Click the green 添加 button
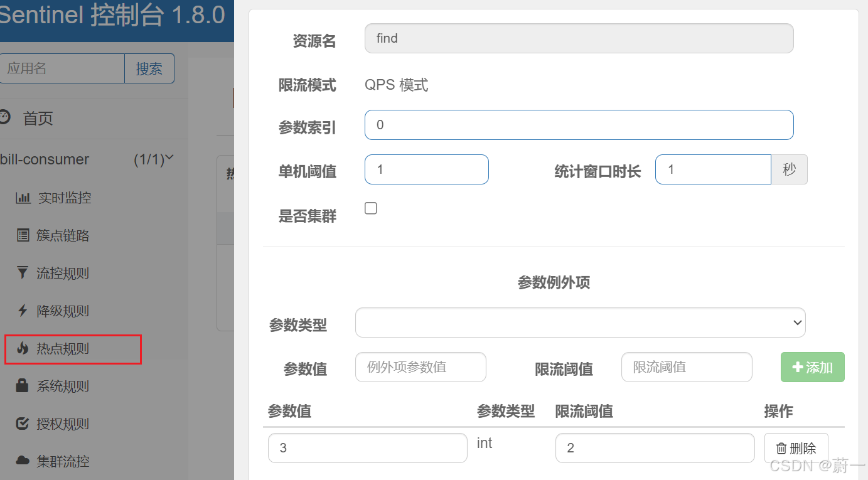The width and height of the screenshot is (868, 480). click(x=813, y=367)
